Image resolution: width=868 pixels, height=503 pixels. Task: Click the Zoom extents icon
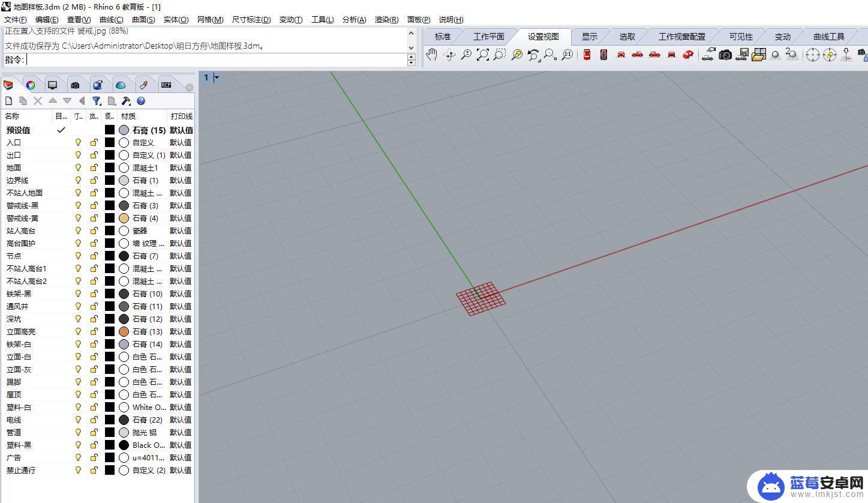482,55
